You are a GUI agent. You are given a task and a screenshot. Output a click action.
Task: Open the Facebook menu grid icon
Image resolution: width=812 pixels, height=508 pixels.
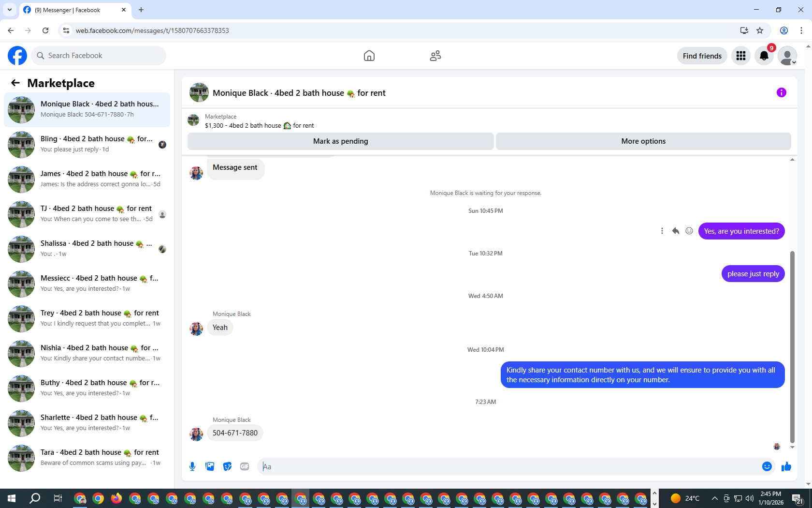741,56
